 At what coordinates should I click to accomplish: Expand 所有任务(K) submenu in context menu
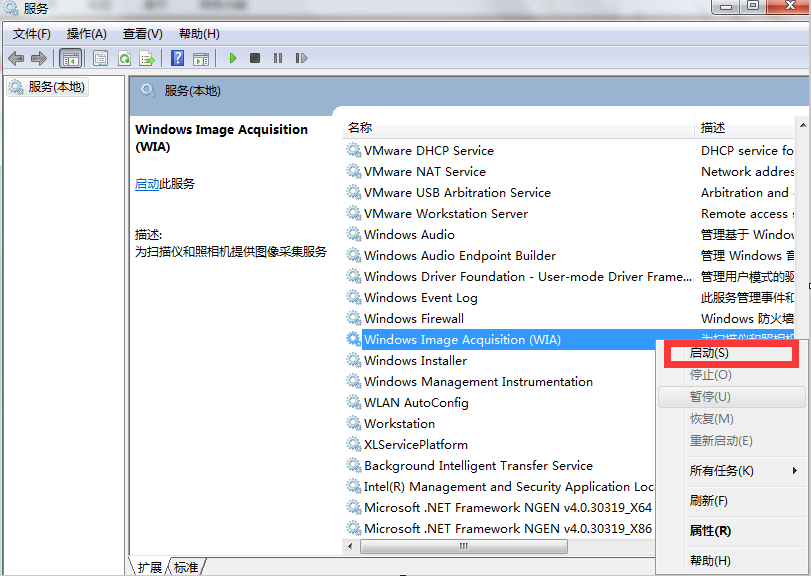point(721,470)
